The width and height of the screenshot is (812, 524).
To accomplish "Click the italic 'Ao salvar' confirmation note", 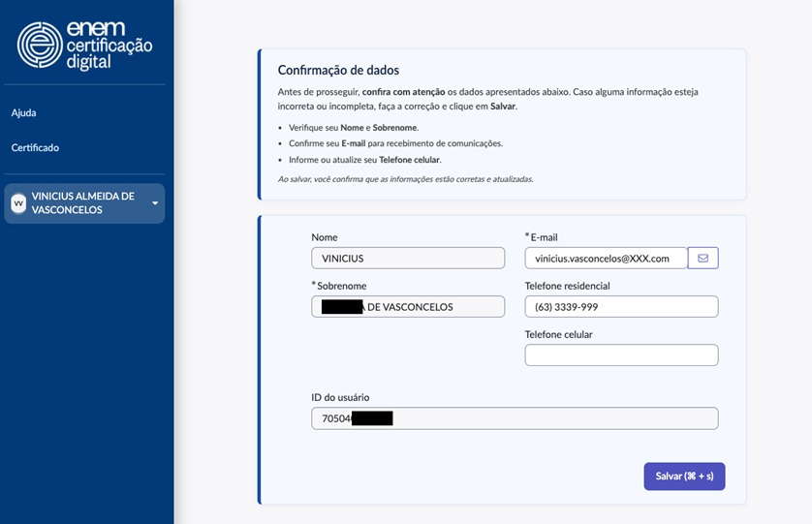I will pos(405,179).
